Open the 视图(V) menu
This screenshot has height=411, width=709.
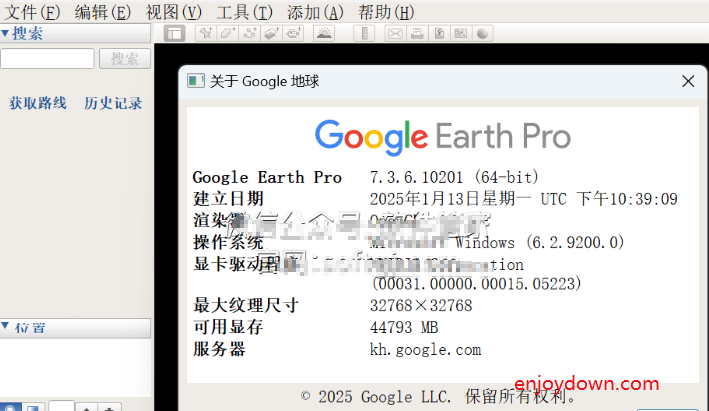coord(174,12)
